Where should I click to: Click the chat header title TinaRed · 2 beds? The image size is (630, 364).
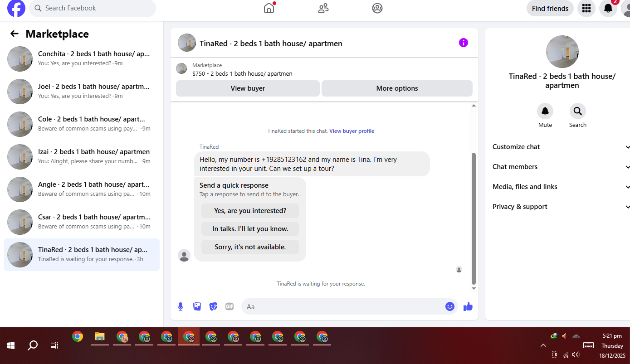271,44
